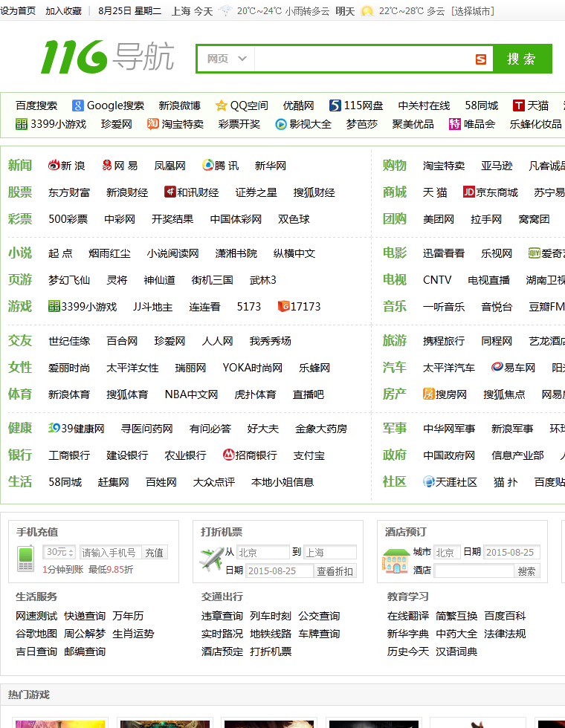Click the pink 唯品会 icon

[454, 124]
